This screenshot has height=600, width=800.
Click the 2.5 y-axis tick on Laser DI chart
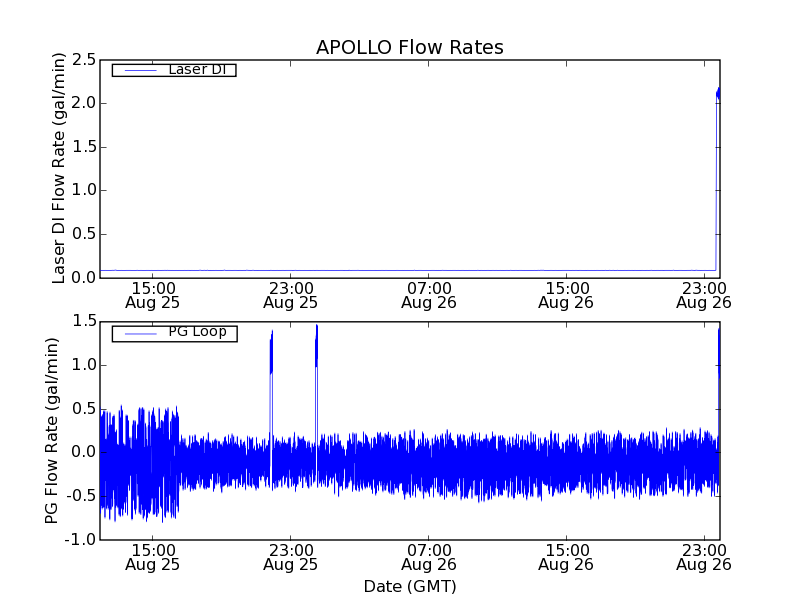point(84,59)
